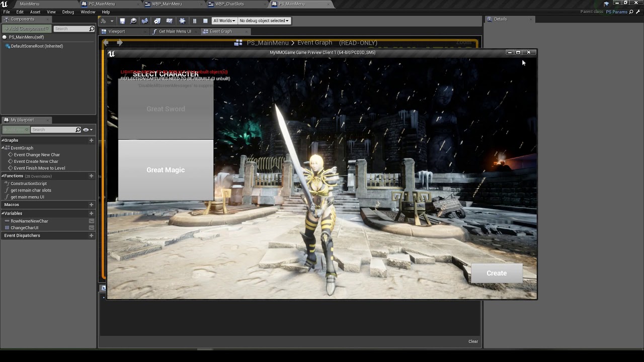Viewport: 644px width, 362px height.
Task: Select PS_MainMenu(self) in Components
Action: coord(26,37)
